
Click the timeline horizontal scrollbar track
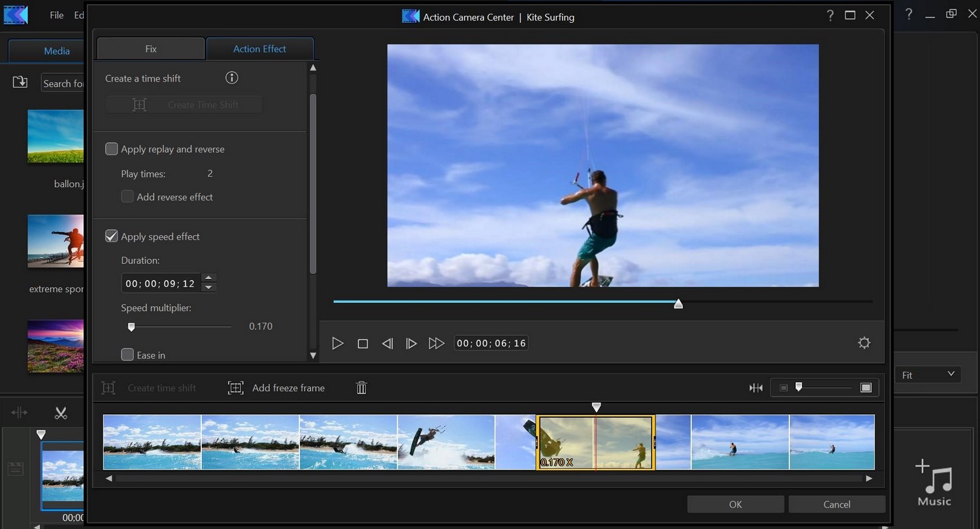click(x=489, y=479)
